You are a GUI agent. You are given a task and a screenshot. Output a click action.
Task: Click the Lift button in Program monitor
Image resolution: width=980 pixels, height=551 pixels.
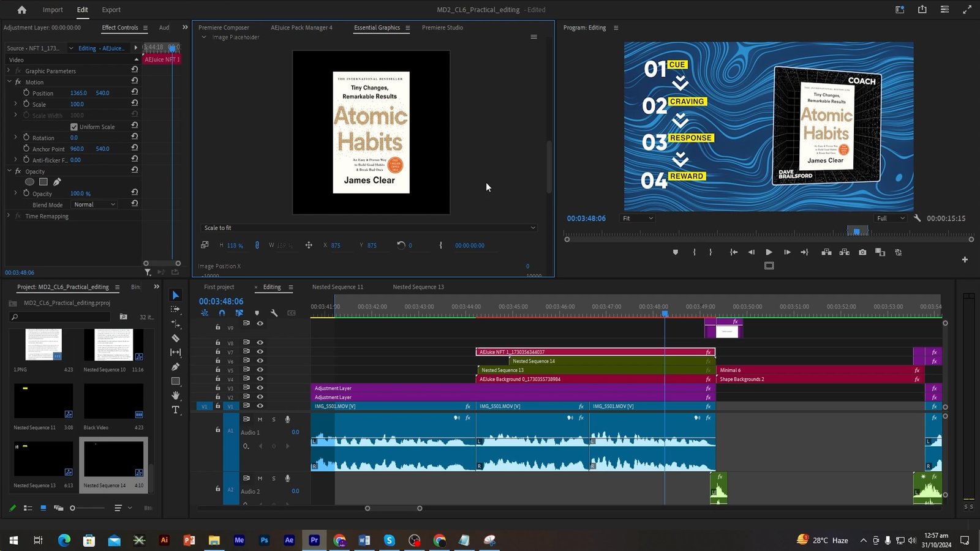826,252
